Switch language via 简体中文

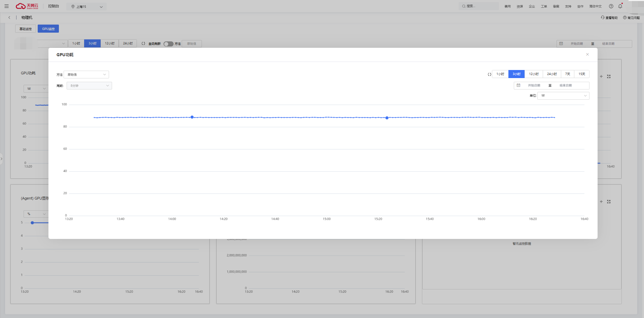(x=595, y=6)
